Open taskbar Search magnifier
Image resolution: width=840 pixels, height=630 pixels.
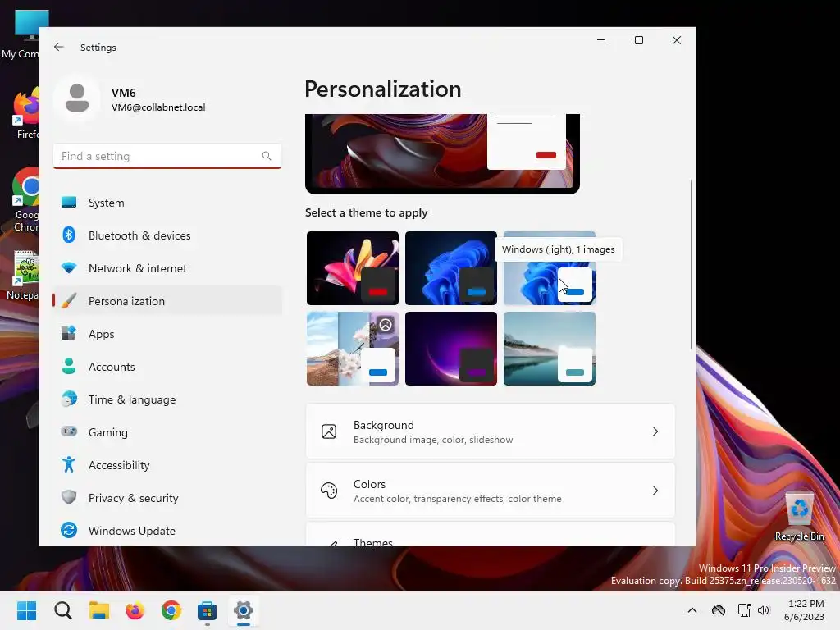point(63,610)
